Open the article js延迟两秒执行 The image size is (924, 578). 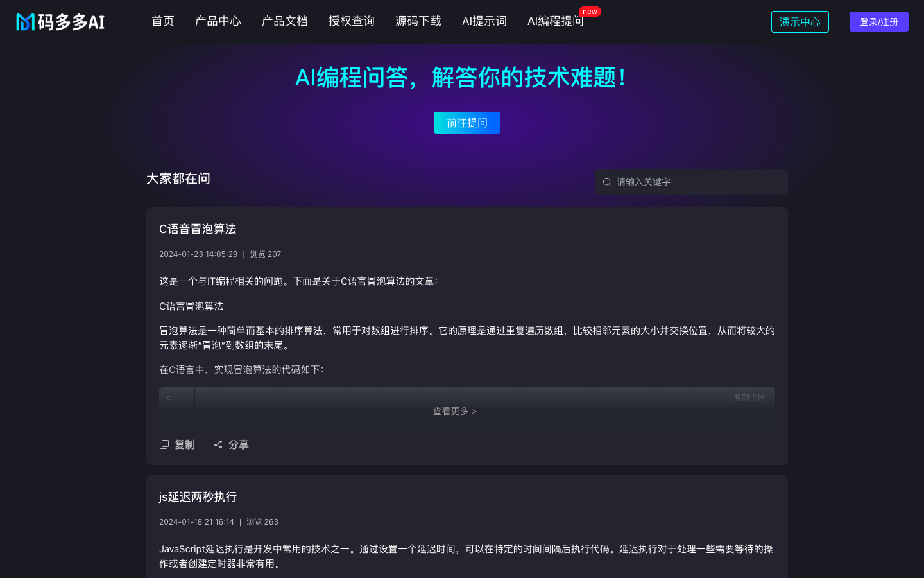198,497
